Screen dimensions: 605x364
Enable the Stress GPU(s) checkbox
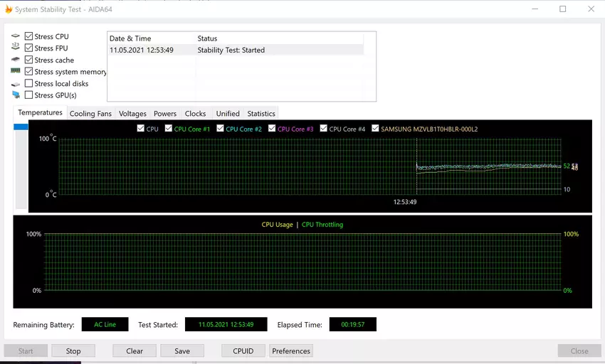point(28,95)
